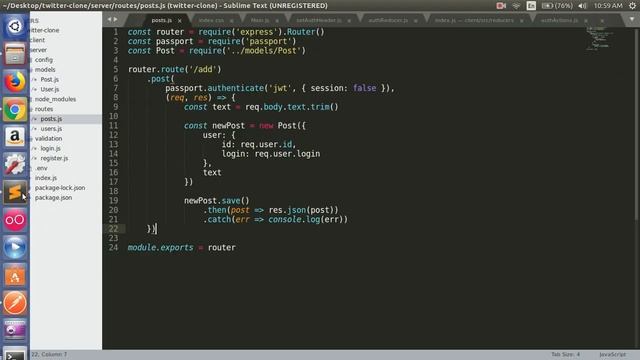Switch to the setAuthHeader.js tab
The width and height of the screenshot is (640, 360).
click(319, 20)
